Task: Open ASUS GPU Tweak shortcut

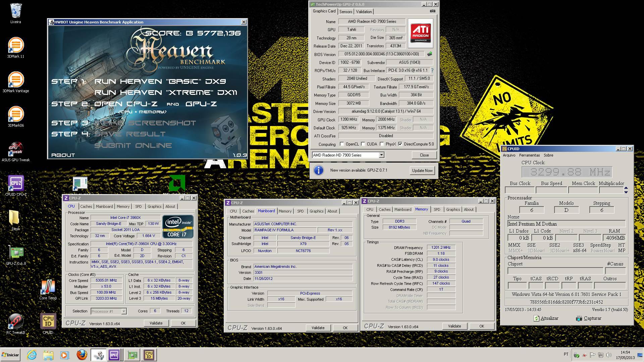Action: [16, 152]
